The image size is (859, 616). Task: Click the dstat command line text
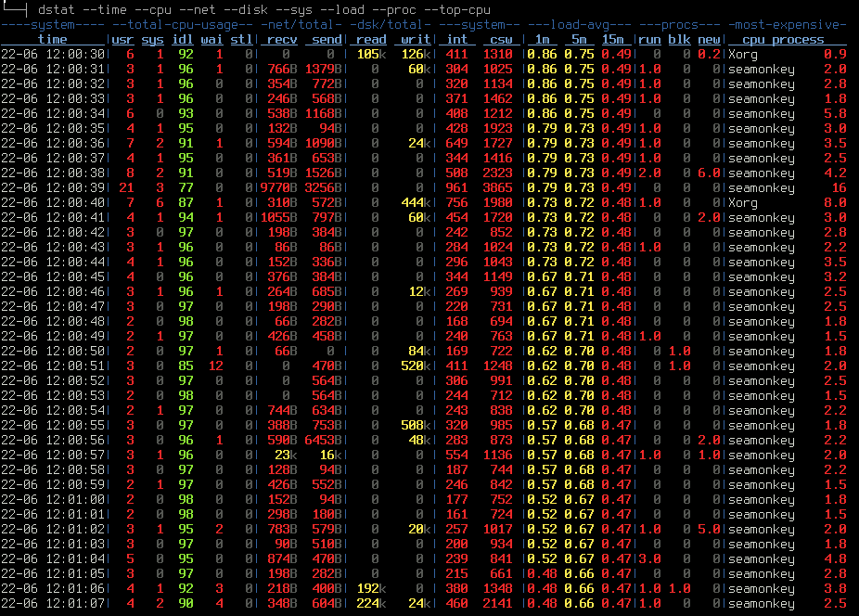pyautogui.click(x=264, y=10)
